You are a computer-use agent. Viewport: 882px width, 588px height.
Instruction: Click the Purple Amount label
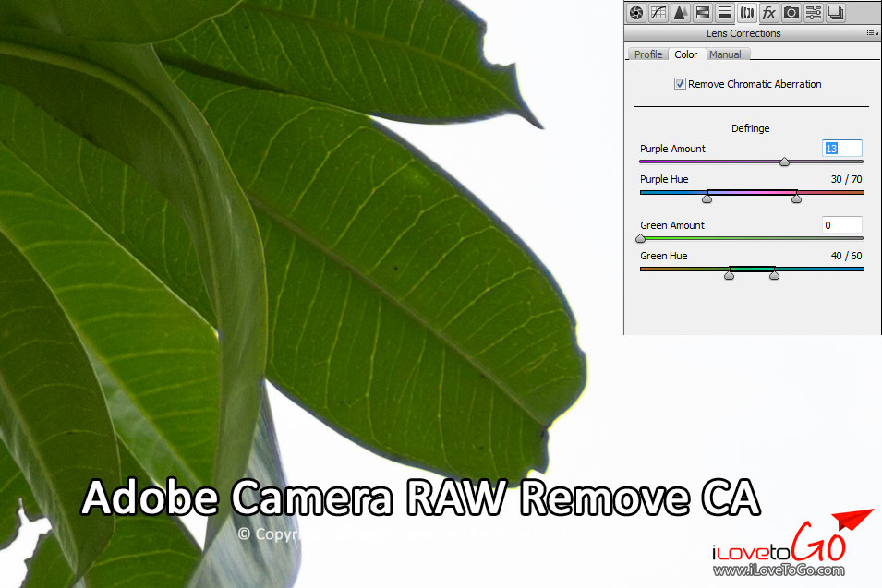point(672,149)
